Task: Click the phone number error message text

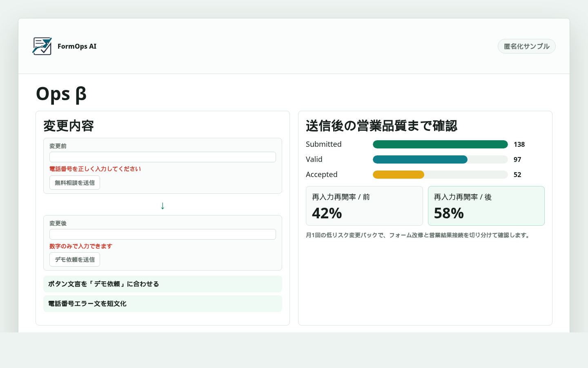Action: (x=95, y=168)
